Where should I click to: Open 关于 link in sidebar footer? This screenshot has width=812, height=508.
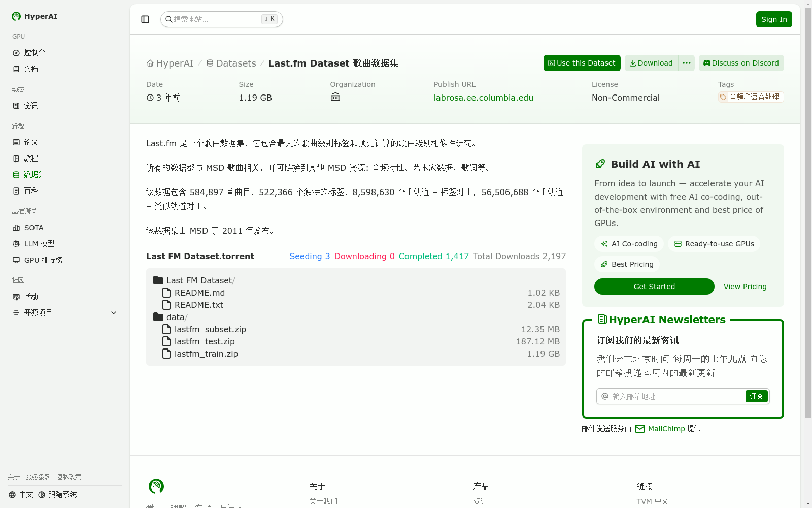click(14, 477)
